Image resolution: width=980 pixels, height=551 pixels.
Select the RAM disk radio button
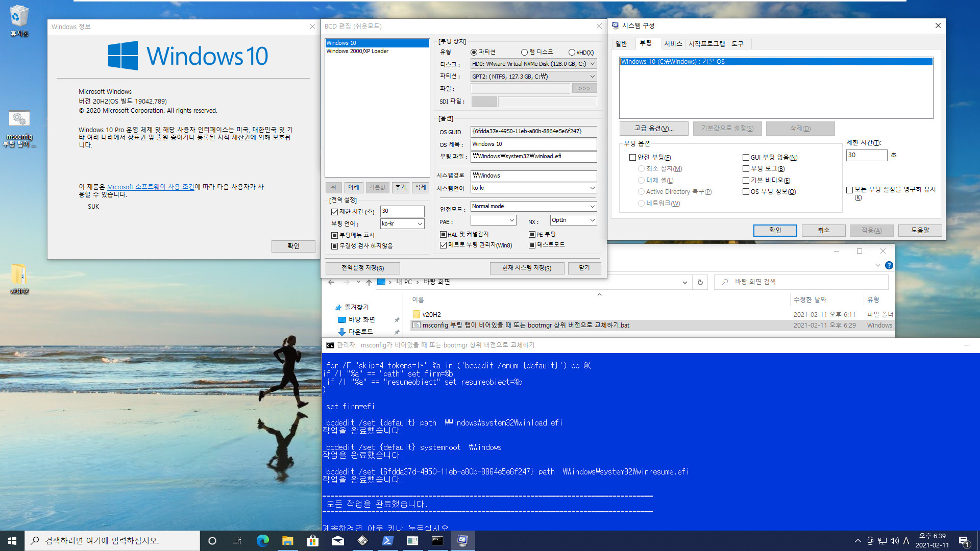[524, 52]
